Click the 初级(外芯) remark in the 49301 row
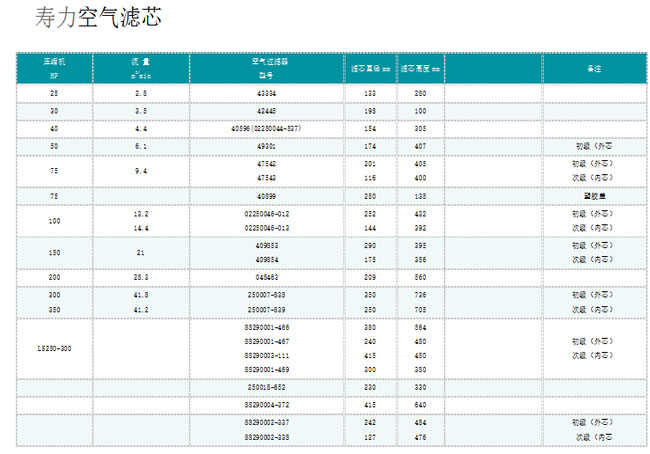Viewport: 650px width, 454px height. (x=594, y=146)
